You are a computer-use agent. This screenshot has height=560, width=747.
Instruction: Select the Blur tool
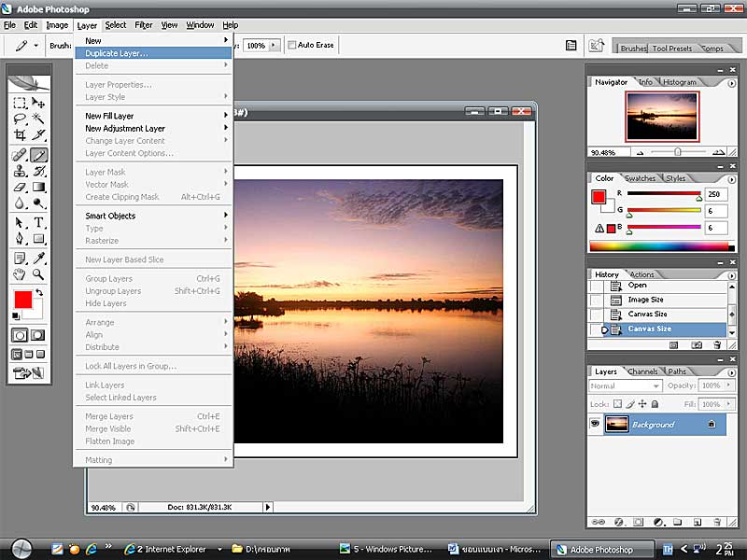tap(20, 203)
